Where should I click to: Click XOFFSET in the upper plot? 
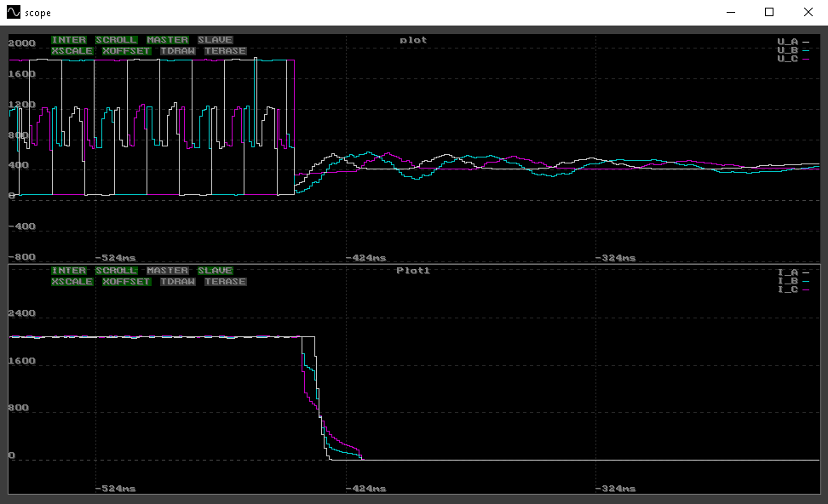click(x=127, y=51)
